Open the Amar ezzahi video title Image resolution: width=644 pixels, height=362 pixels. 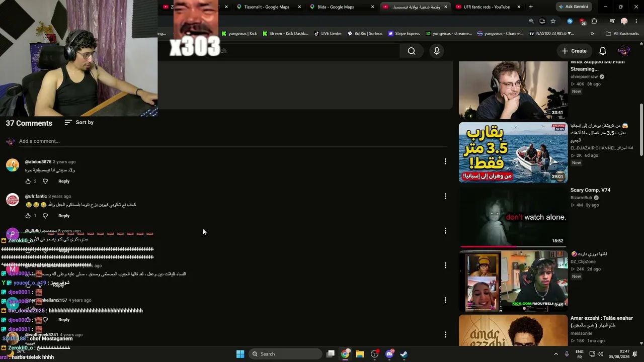click(601, 321)
